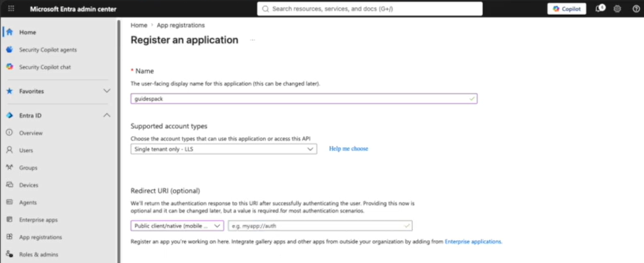Click the App registrations breadcrumb link
The height and width of the screenshot is (263, 644).
click(181, 25)
